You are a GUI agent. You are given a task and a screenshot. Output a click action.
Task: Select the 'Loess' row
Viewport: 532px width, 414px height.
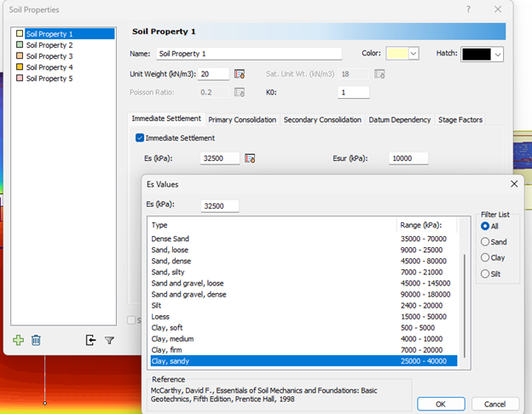coord(304,317)
